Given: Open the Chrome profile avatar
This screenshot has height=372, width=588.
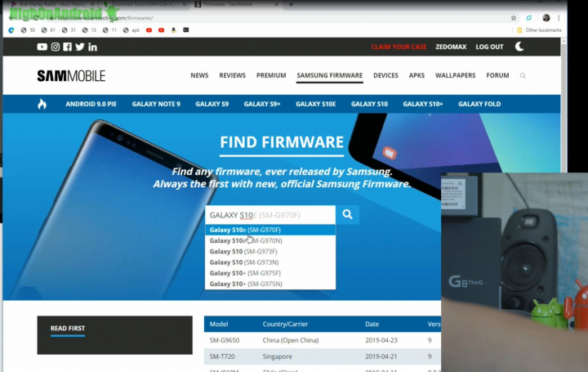Looking at the screenshot, I should [x=546, y=18].
